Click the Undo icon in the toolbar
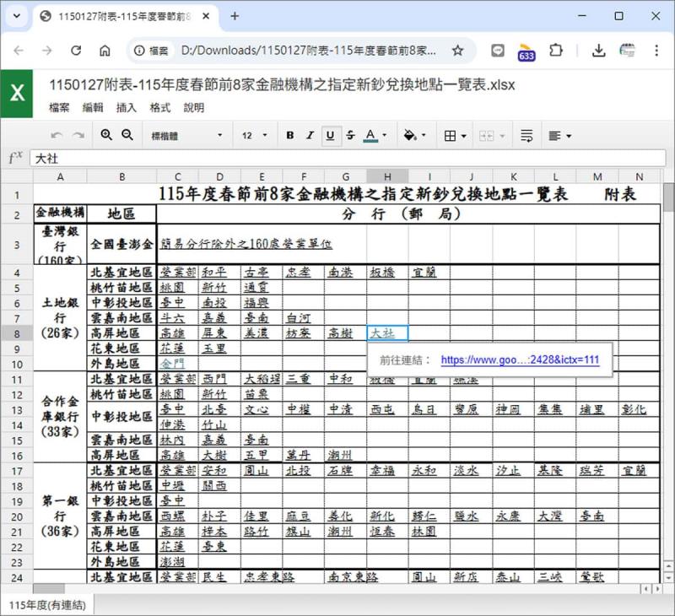Screen dimensions: 675x616 (x=57, y=135)
